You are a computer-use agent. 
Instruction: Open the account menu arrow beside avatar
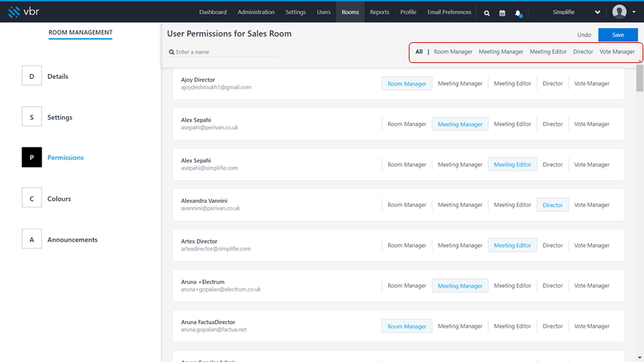pos(634,12)
